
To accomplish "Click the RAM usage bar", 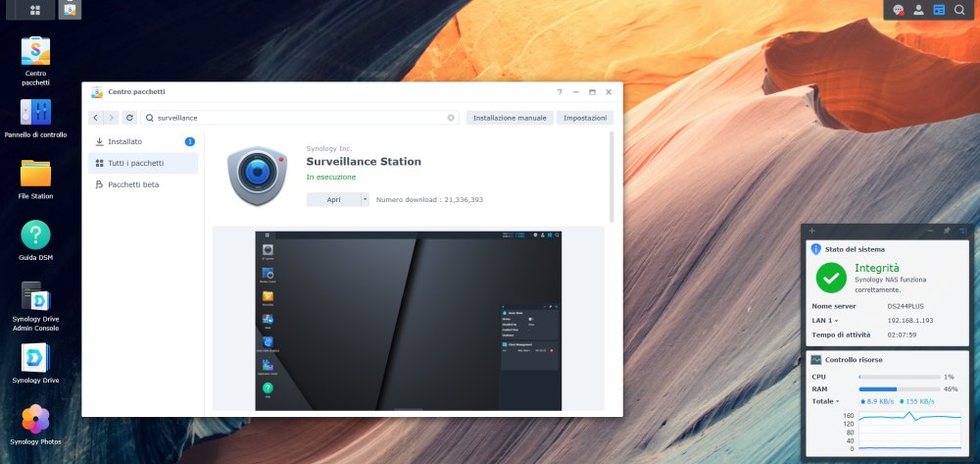I will pos(900,389).
